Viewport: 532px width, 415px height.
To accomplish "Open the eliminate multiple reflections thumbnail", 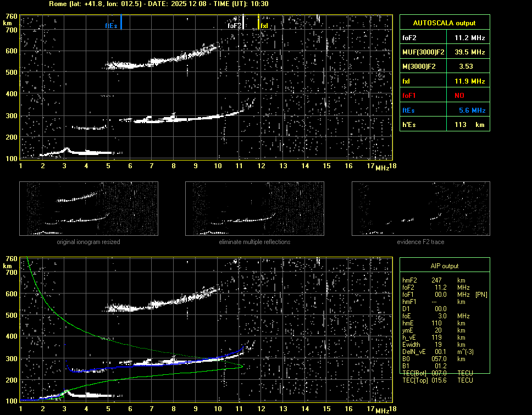I will (254, 208).
